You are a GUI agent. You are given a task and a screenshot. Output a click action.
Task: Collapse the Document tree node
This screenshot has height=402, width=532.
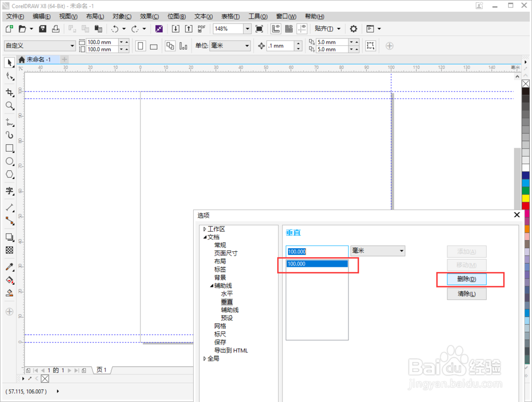205,237
